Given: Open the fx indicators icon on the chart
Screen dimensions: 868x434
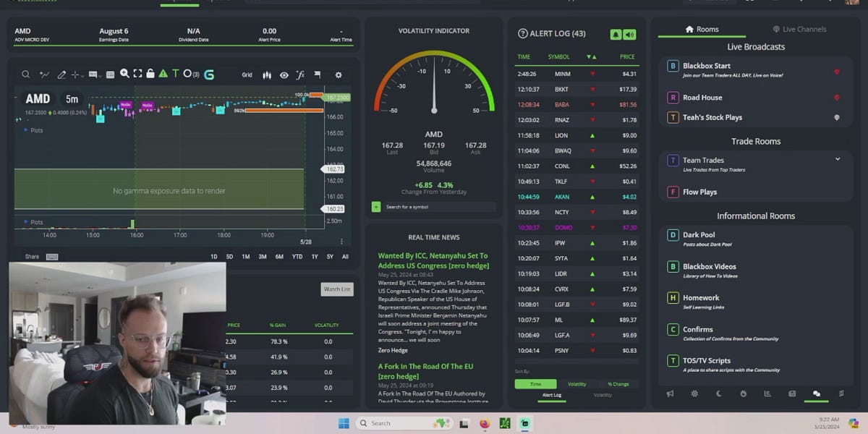Looking at the screenshot, I should [x=300, y=75].
